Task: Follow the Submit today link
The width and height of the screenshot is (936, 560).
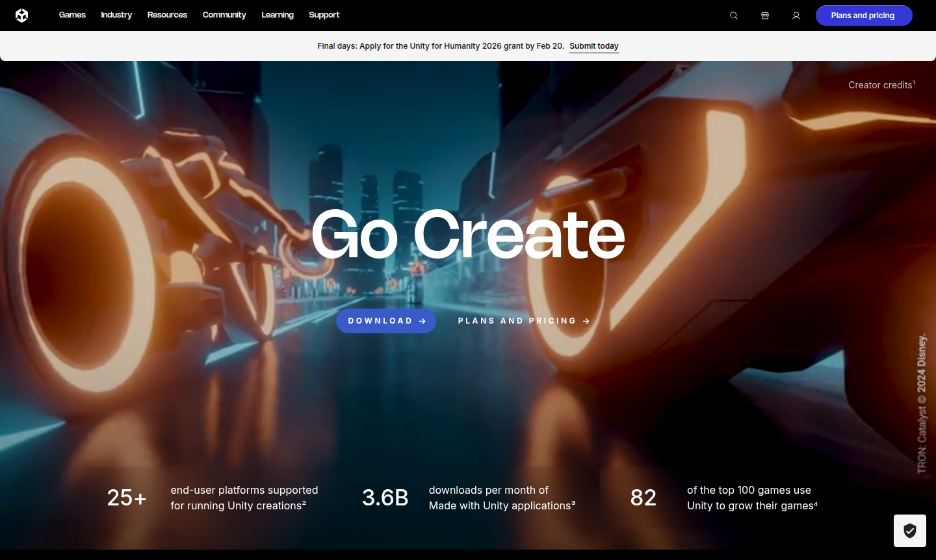Action: point(594,46)
